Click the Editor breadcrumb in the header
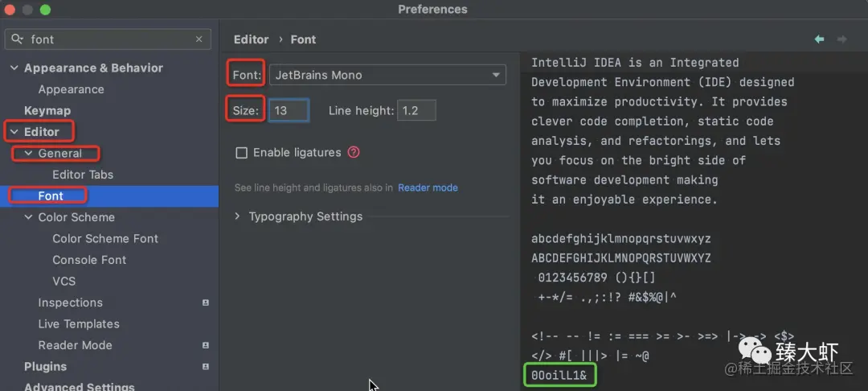Image resolution: width=868 pixels, height=391 pixels. click(252, 40)
